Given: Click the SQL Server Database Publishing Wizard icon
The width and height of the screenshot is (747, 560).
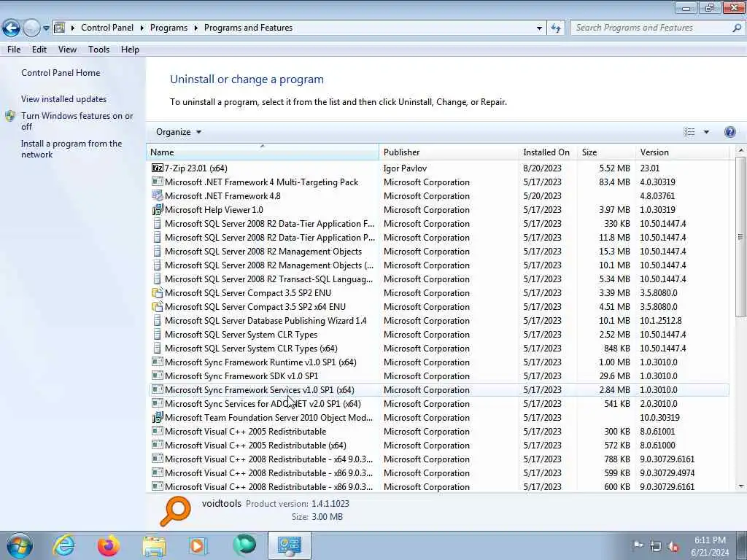Looking at the screenshot, I should click(x=158, y=320).
